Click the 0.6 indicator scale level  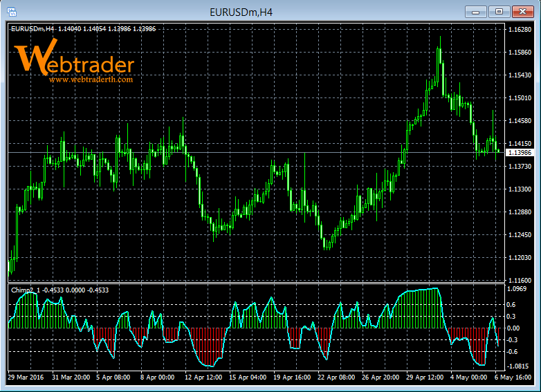coord(511,304)
